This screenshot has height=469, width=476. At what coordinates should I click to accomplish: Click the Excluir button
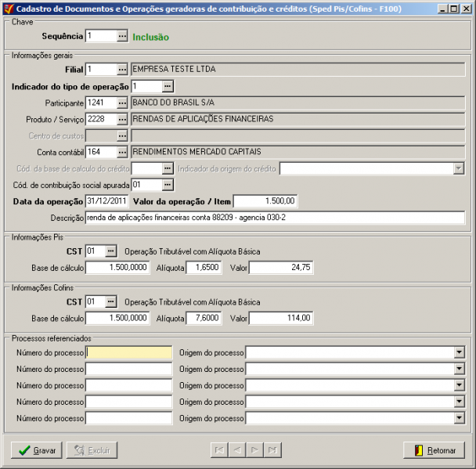(x=92, y=450)
